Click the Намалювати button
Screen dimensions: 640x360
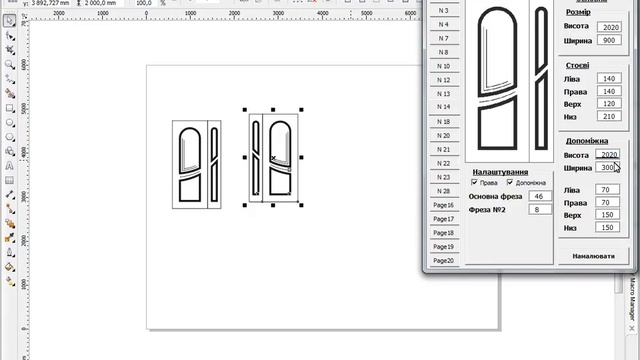point(593,256)
